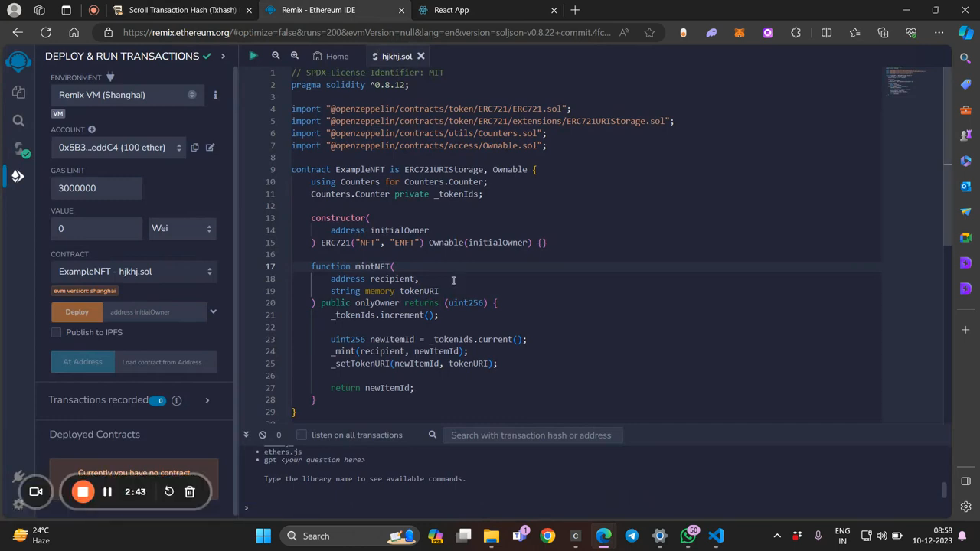Click the orange Deploy button
Viewport: 980px width, 551px height.
tap(77, 311)
